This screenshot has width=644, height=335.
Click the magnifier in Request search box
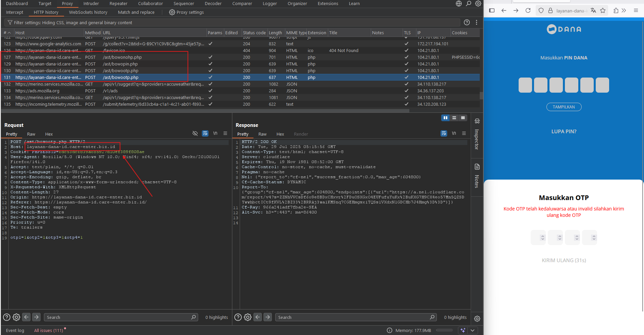tap(193, 317)
